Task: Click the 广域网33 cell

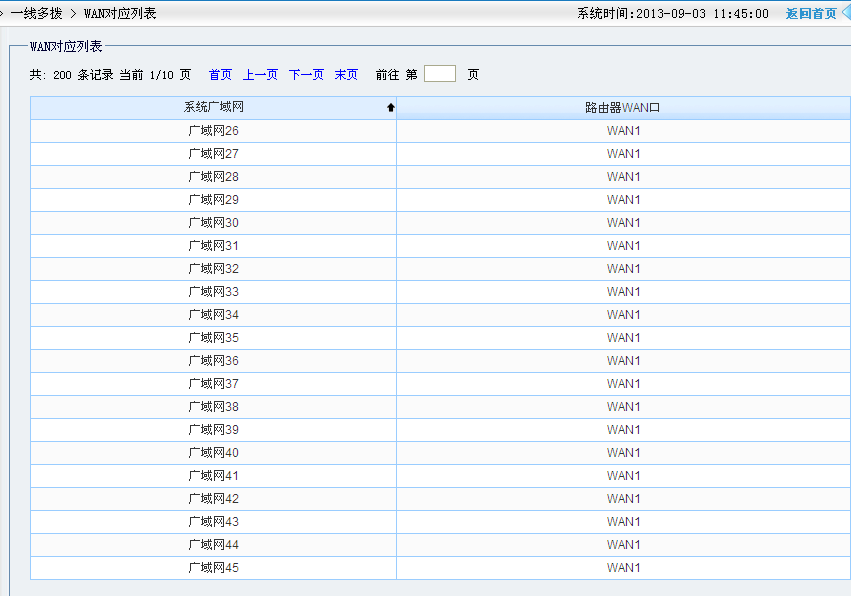Action: [x=213, y=292]
